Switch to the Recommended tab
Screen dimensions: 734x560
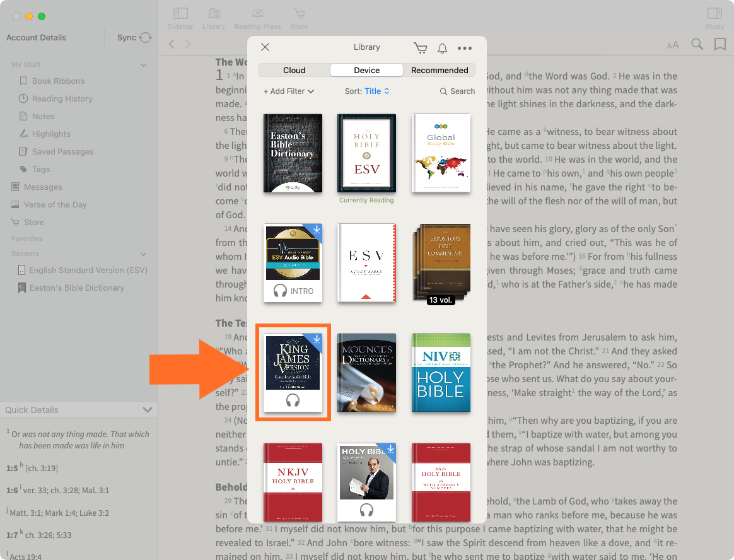point(440,70)
